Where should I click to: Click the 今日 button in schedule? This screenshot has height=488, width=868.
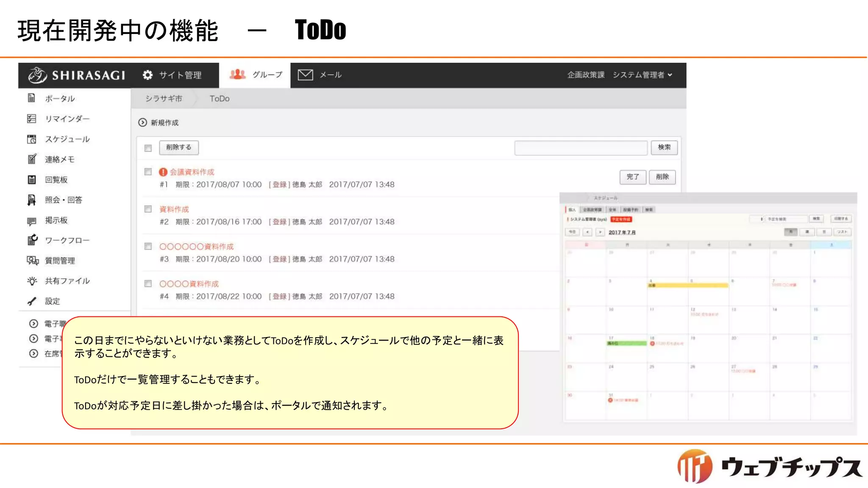pos(572,232)
